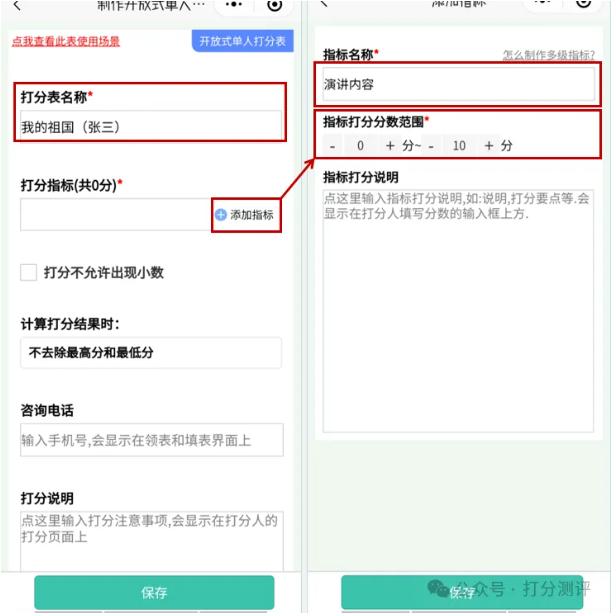Screen dimensions: 611x613
Task: Go back from the right panel header
Action: (324, 4)
